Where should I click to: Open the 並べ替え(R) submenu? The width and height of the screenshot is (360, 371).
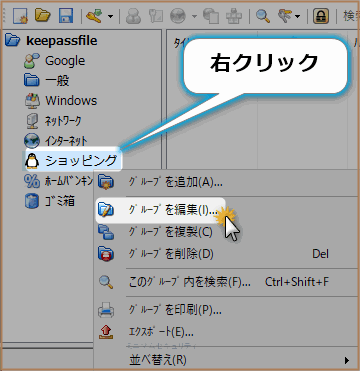point(227,360)
